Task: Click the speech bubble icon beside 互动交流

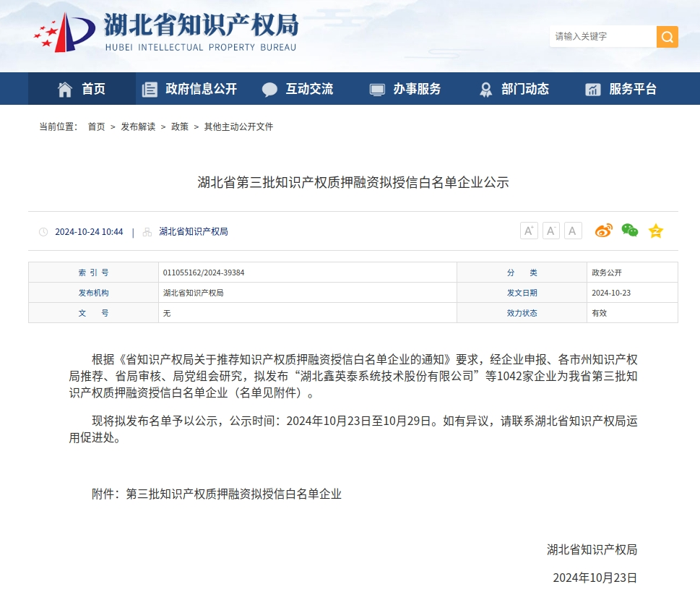Action: pyautogui.click(x=269, y=88)
